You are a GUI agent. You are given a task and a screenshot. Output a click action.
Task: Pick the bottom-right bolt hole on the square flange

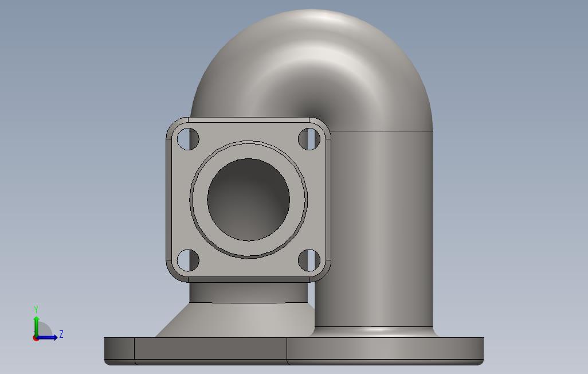pyautogui.click(x=309, y=260)
